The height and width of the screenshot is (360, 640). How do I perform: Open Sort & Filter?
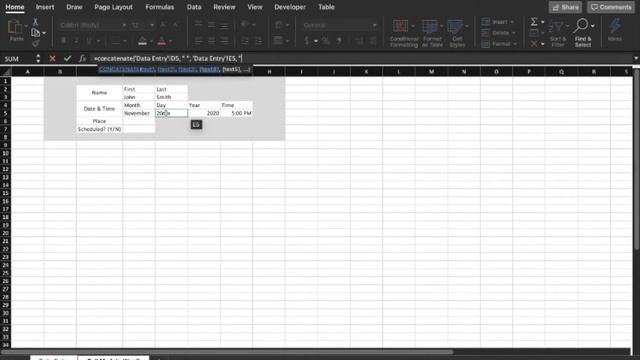click(x=558, y=33)
